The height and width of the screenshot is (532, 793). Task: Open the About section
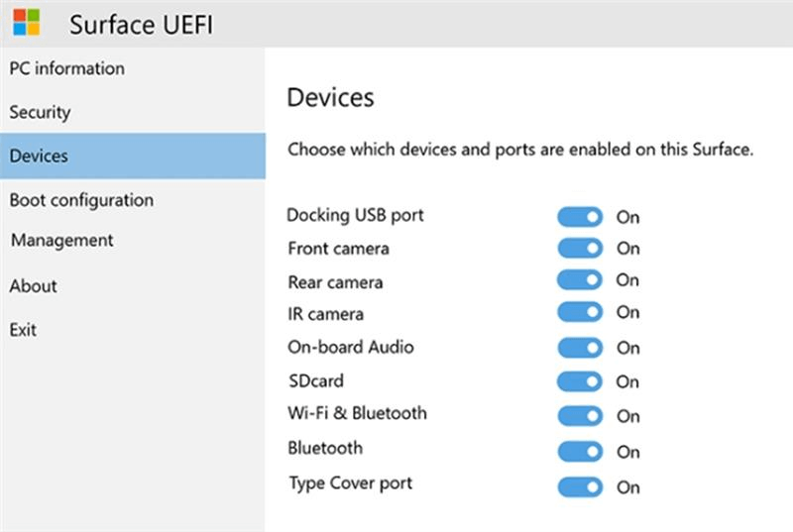(x=33, y=285)
